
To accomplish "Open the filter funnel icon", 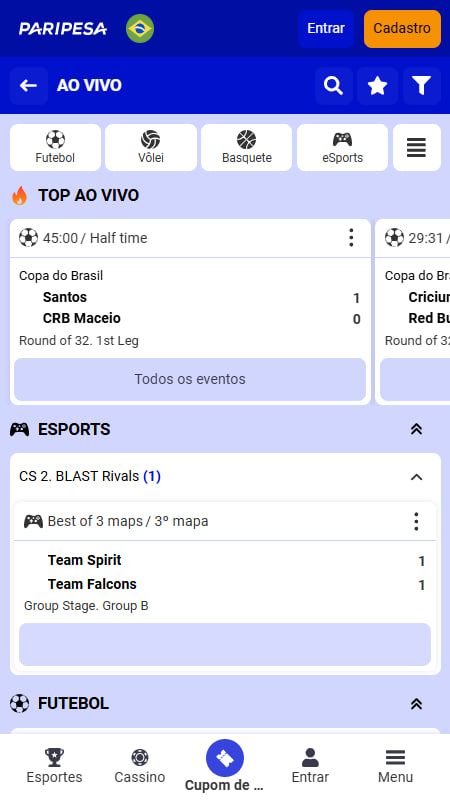I will coord(422,86).
